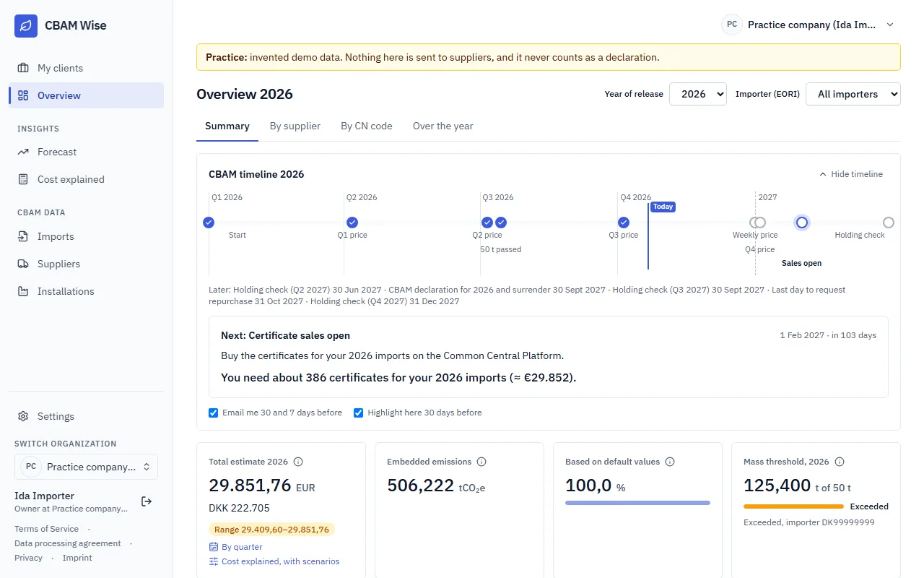Click the PC avatar in the top header

[732, 25]
